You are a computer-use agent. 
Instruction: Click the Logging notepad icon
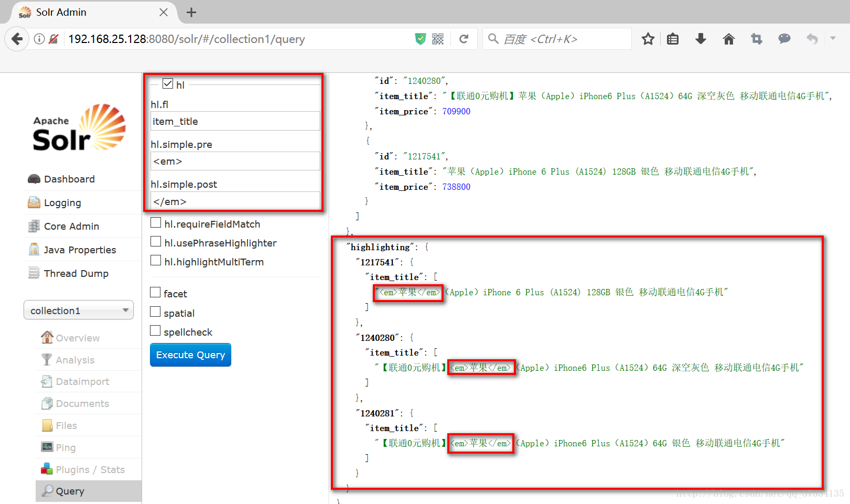(34, 202)
